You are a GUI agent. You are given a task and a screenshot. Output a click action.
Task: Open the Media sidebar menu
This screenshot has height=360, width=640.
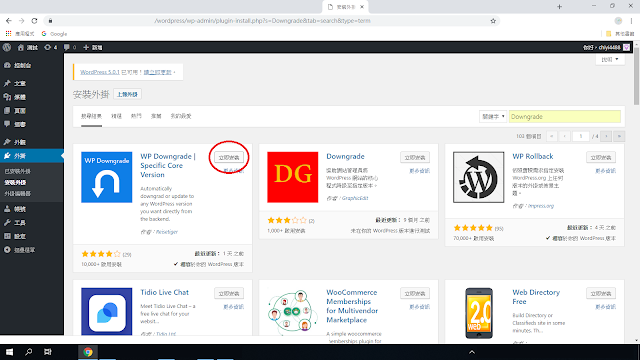tap(32, 97)
